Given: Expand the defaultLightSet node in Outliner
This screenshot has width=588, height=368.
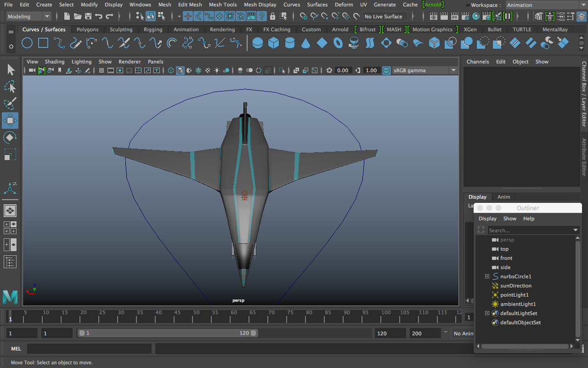Looking at the screenshot, I should coord(487,313).
